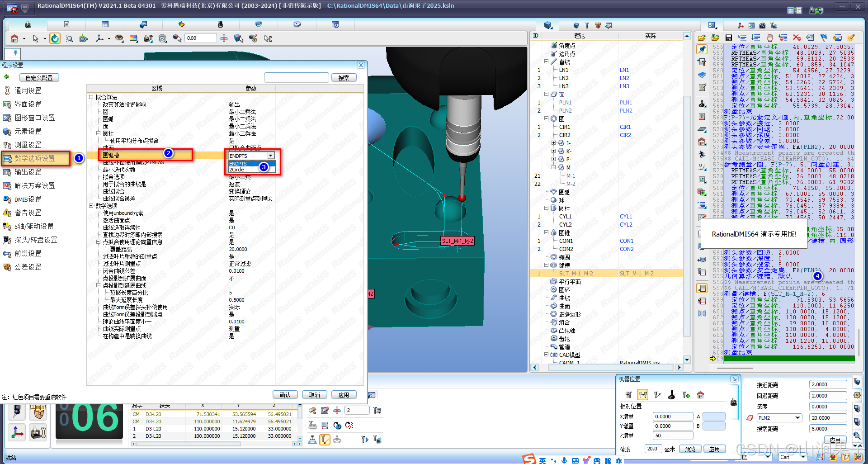Click the camera icon above program editor

pos(762,25)
